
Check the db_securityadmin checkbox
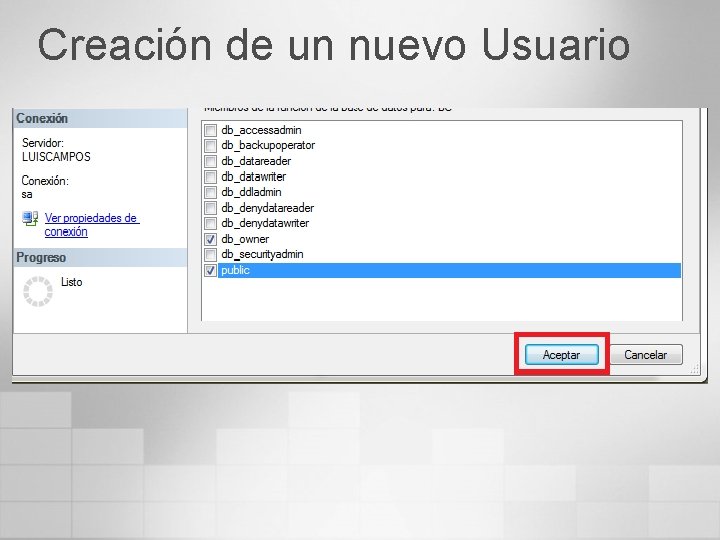pyautogui.click(x=210, y=254)
